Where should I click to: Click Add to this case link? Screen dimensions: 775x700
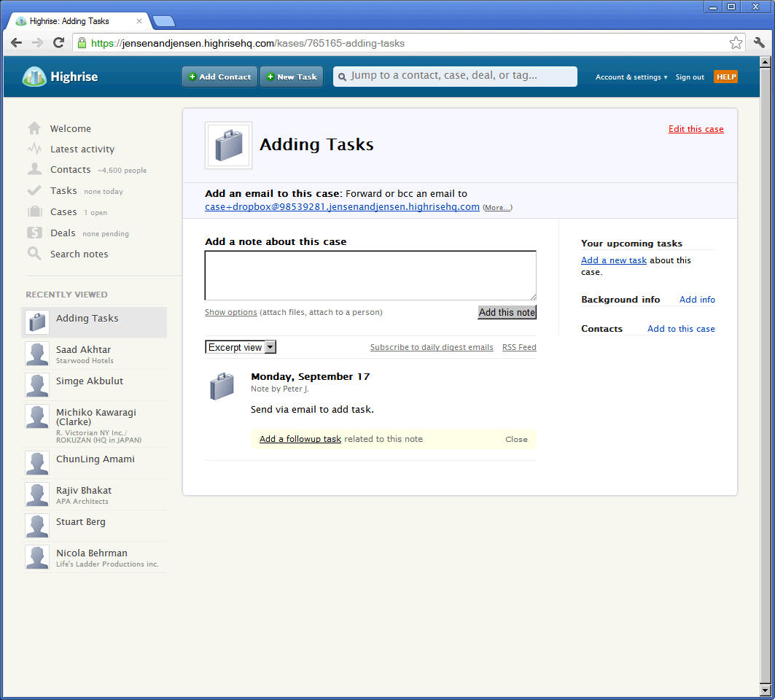[x=681, y=329]
